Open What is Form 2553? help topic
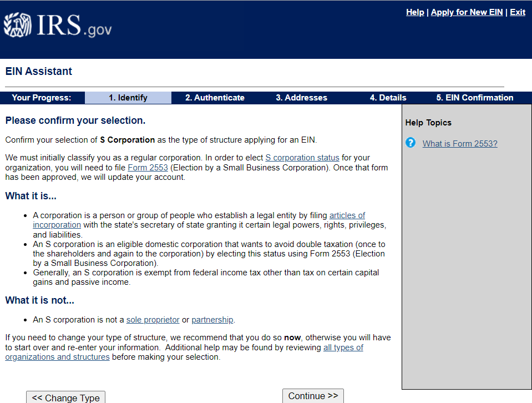This screenshot has height=403, width=532. 460,144
